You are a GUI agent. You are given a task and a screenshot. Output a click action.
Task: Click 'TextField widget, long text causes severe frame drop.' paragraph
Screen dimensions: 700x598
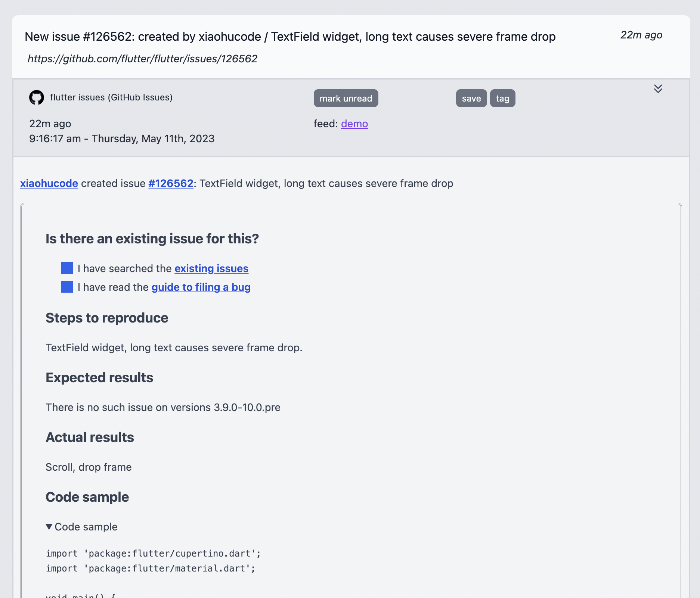tap(174, 348)
